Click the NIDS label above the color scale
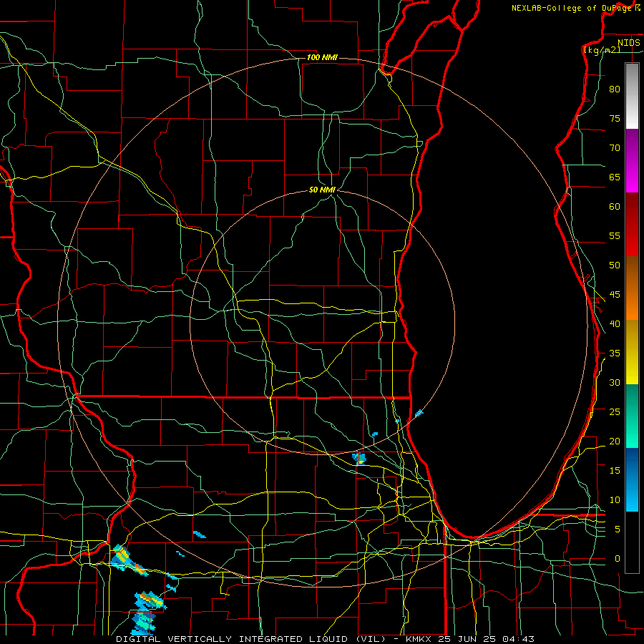The width and height of the screenshot is (644, 644). [628, 42]
